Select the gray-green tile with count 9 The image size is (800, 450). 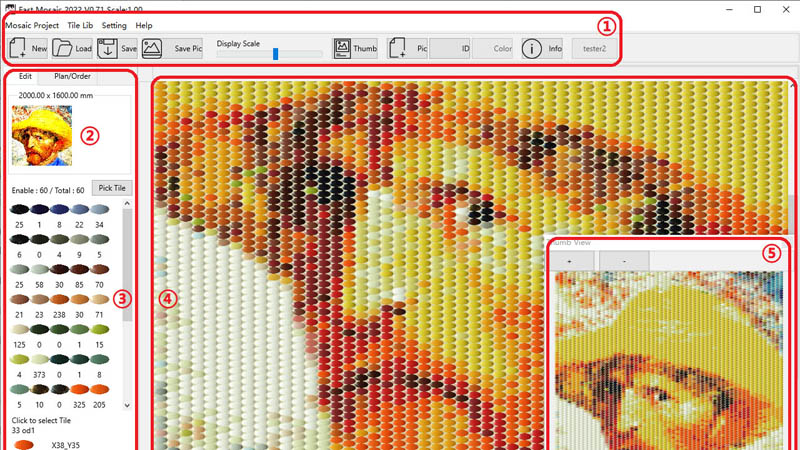(80, 239)
